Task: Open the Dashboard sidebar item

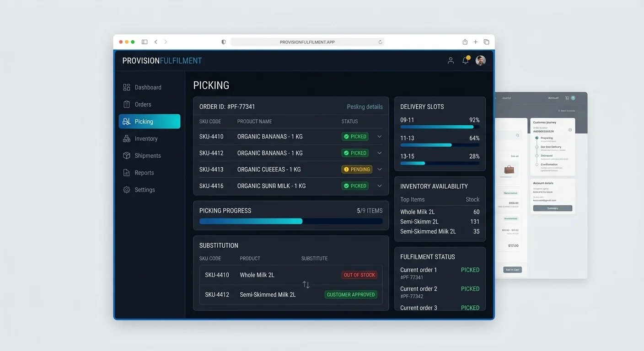Action: point(149,87)
